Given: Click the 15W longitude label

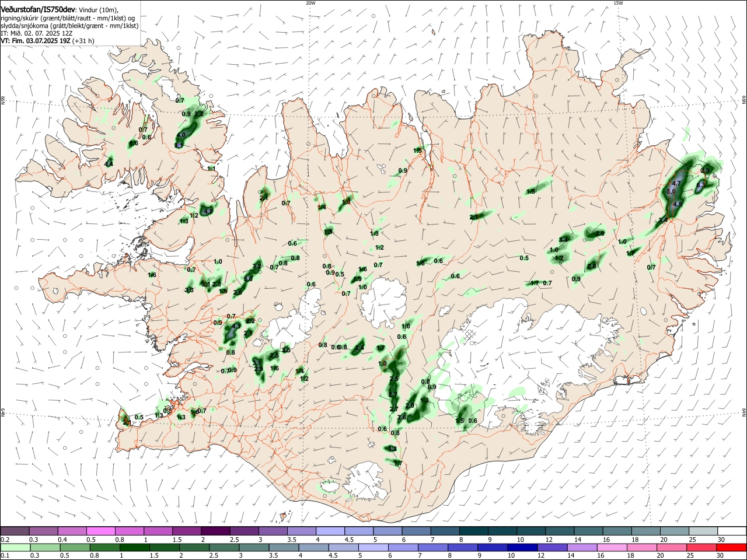Looking at the screenshot, I should coord(618,3).
